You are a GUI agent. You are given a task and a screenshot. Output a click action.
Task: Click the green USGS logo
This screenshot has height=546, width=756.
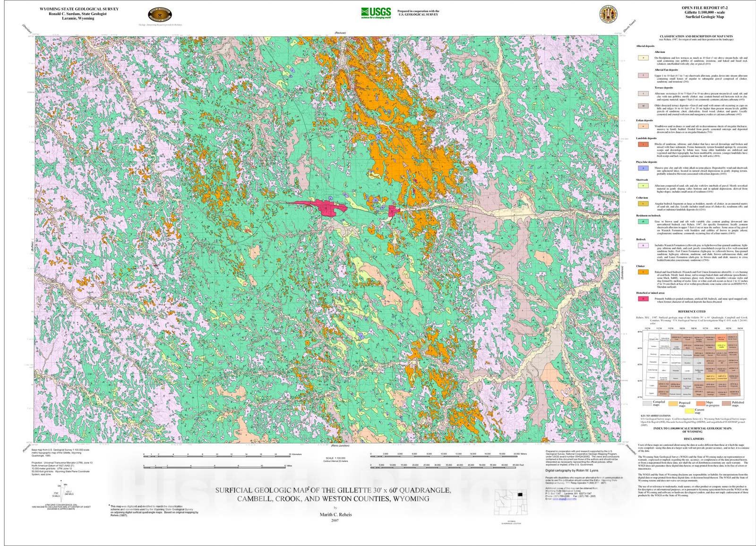tap(376, 13)
